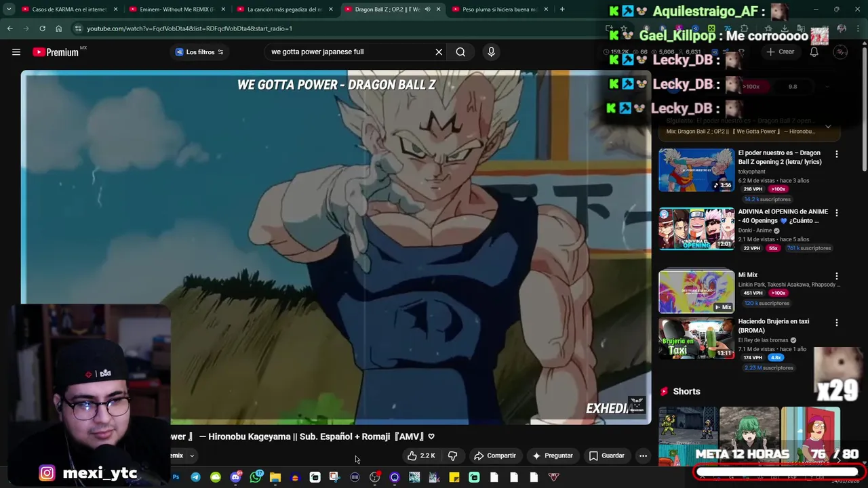Click the Crear button

780,52
